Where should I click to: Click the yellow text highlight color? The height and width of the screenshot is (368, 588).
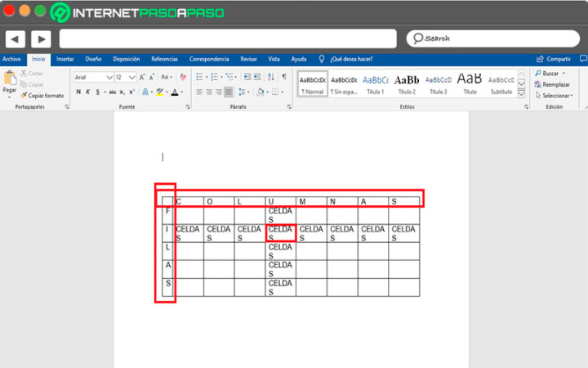pos(161,92)
